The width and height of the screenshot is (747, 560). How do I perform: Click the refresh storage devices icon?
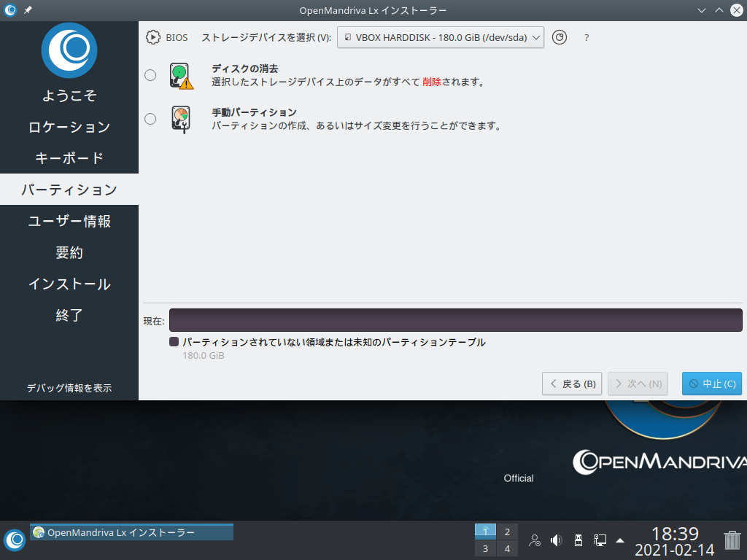pos(560,37)
